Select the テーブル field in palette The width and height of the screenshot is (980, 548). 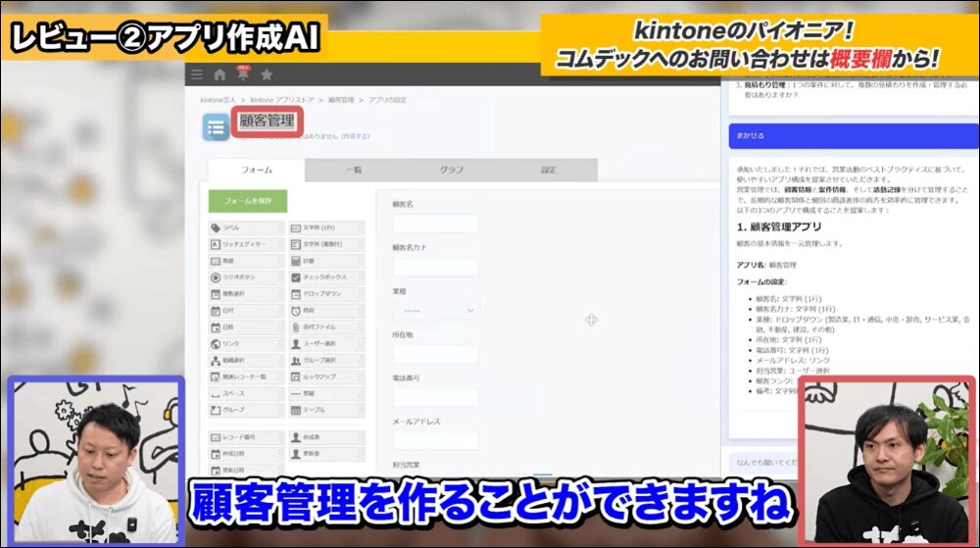[326, 410]
